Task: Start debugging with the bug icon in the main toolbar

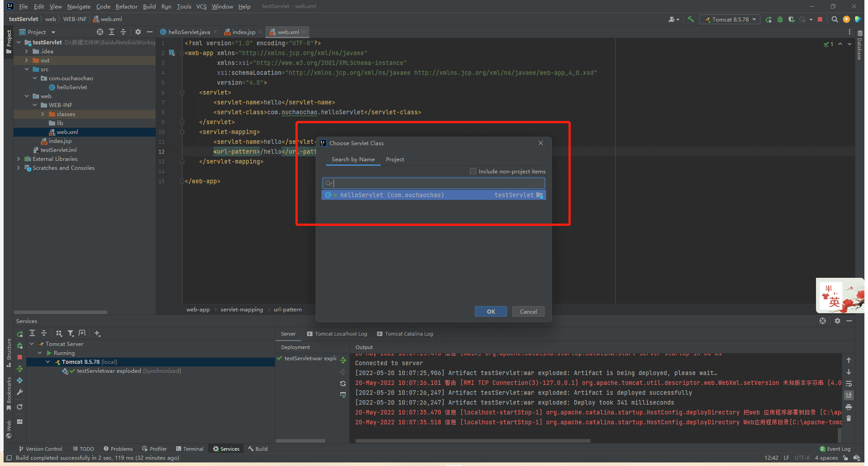Action: (x=780, y=19)
